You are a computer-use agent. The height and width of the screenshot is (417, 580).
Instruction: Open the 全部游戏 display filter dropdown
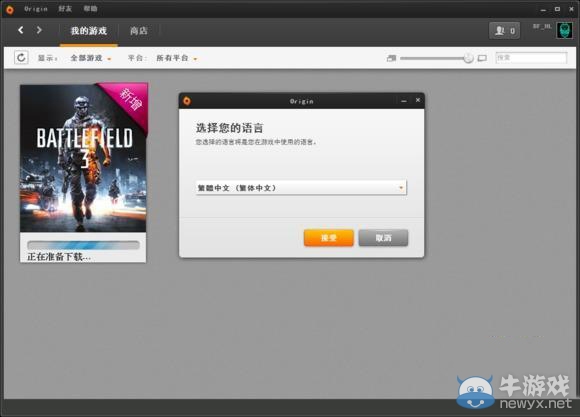click(91, 58)
